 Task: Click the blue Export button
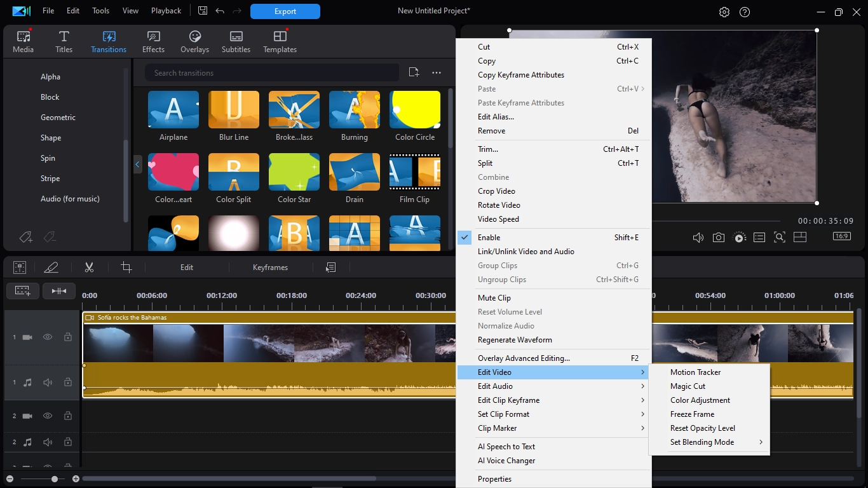[285, 11]
